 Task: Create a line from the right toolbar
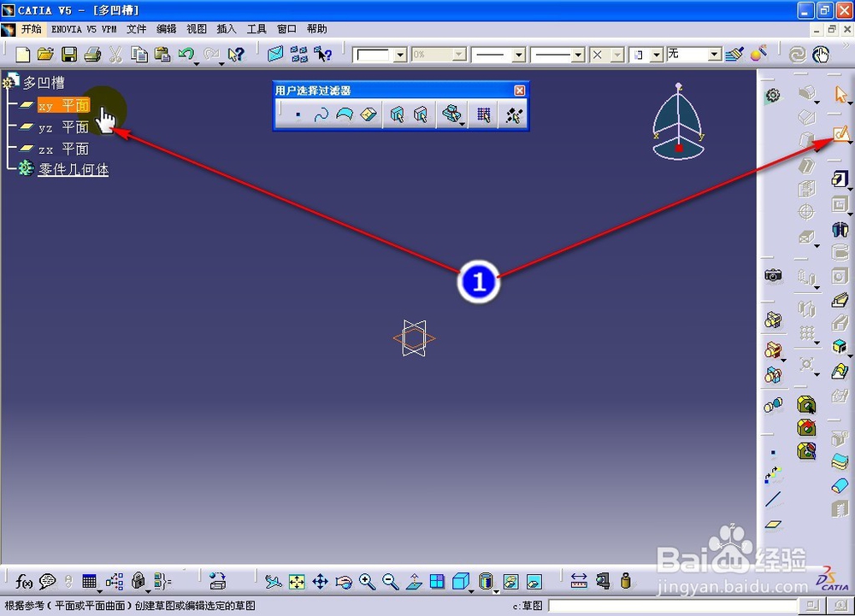pos(773,499)
